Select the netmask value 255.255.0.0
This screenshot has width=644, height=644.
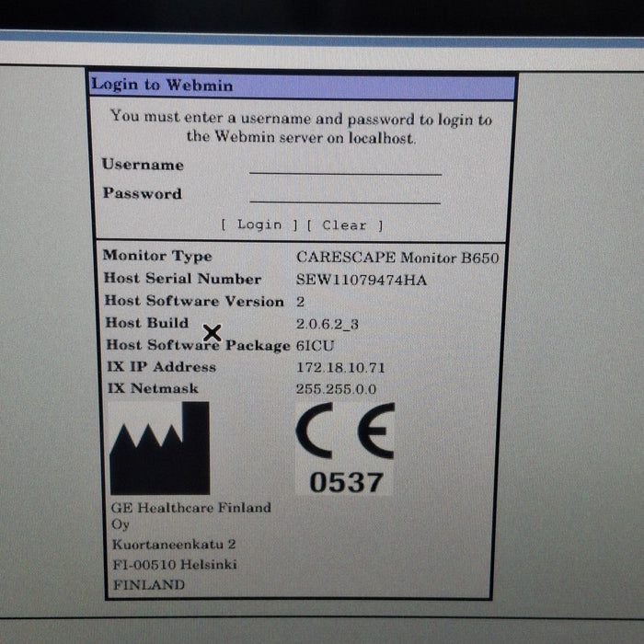337,389
